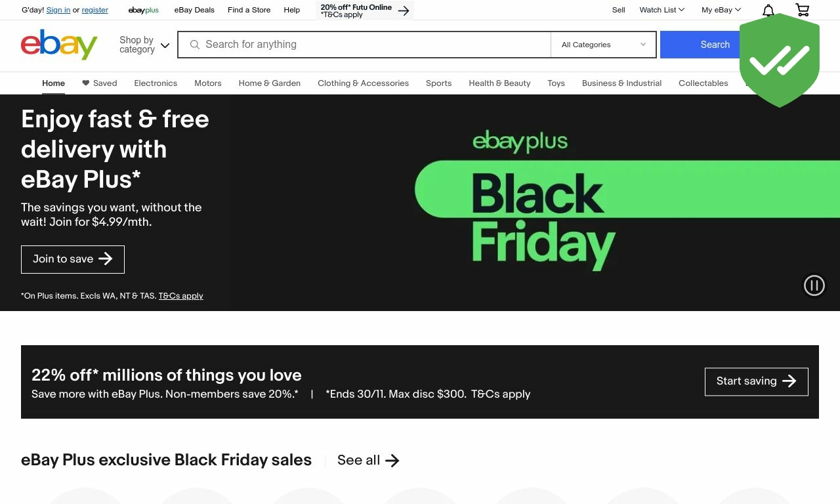The width and height of the screenshot is (840, 504).
Task: Open the All Categories dropdown
Action: tap(604, 45)
